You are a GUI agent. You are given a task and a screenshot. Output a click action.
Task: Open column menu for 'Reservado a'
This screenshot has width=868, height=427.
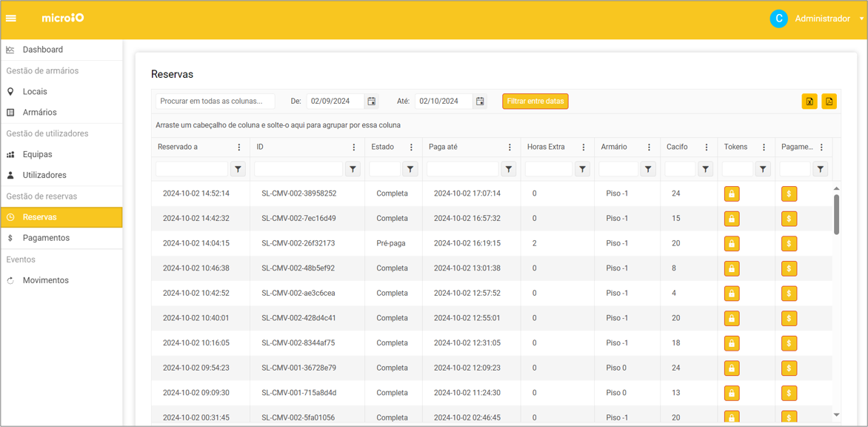pos(238,148)
